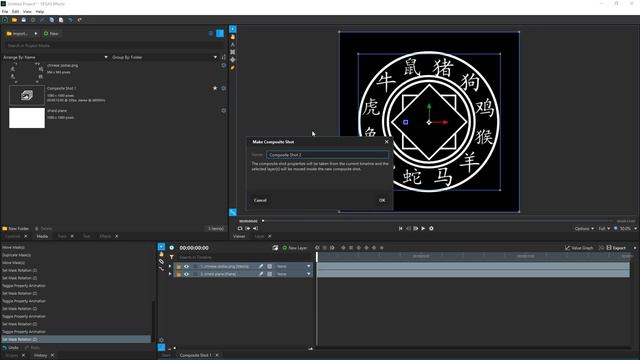Image resolution: width=640 pixels, height=360 pixels.
Task: Expand the shield plane layer properties
Action: point(170,274)
